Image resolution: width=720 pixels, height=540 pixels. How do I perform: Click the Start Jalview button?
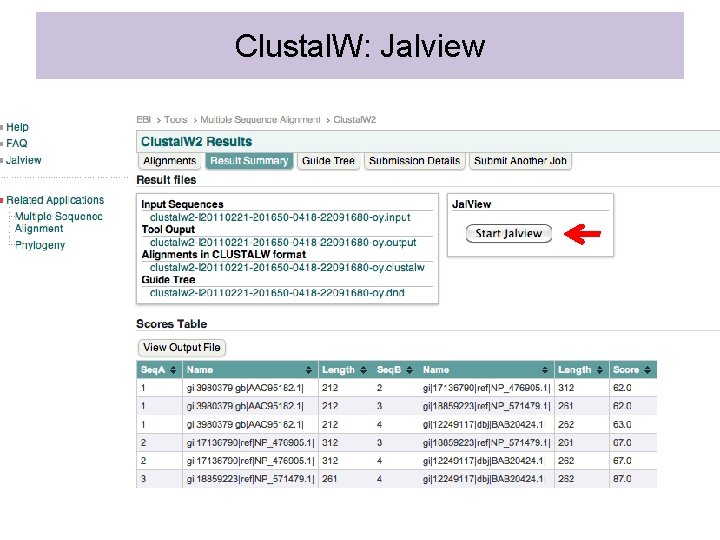pyautogui.click(x=509, y=233)
